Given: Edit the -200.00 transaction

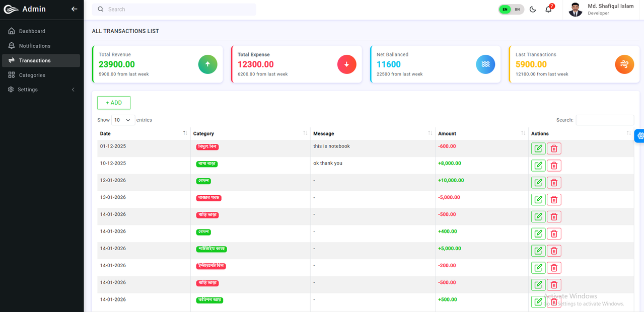Looking at the screenshot, I should (538, 268).
